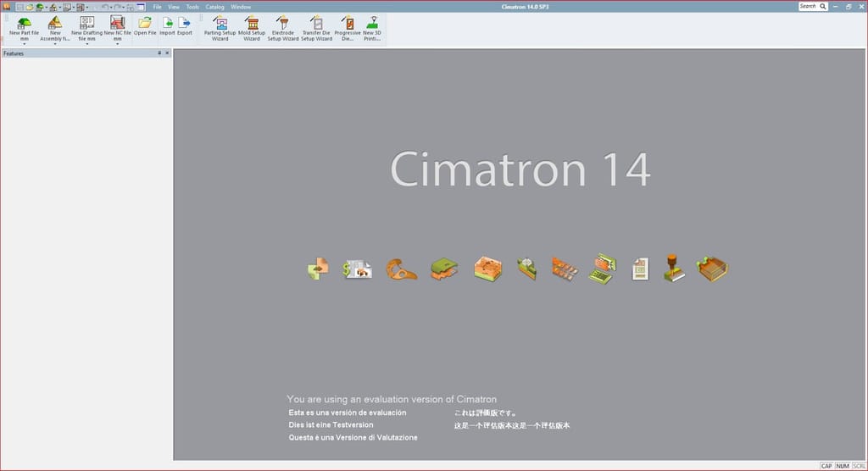Expand the New Assembly file dropdown arrow
This screenshot has width=868, height=471.
pos(55,44)
